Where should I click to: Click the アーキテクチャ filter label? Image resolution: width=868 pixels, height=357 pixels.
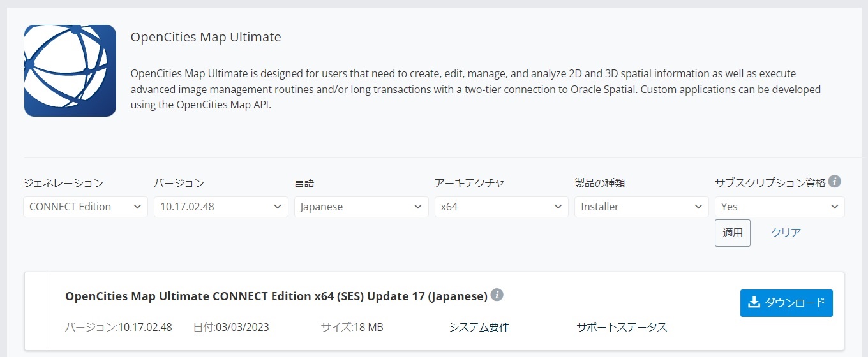[469, 183]
